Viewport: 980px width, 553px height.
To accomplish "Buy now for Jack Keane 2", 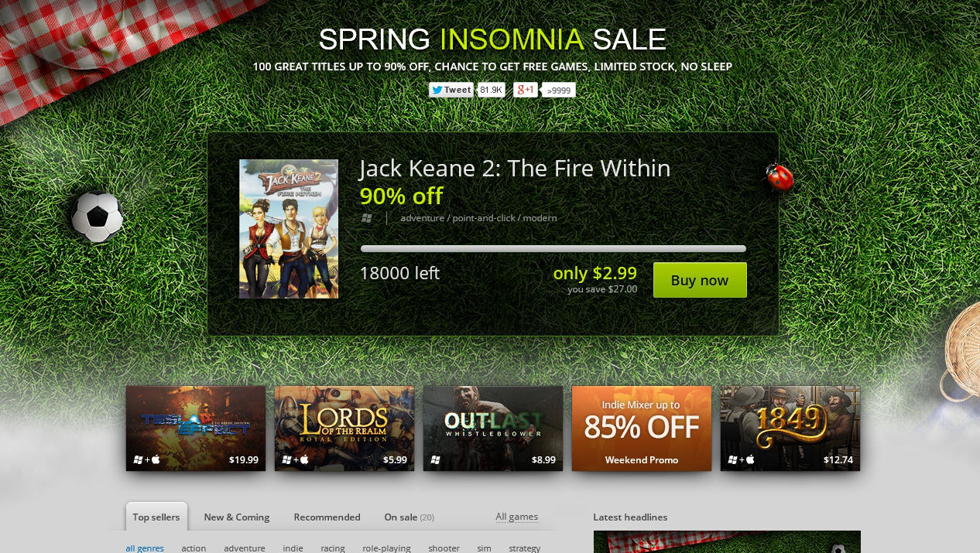I will point(700,280).
